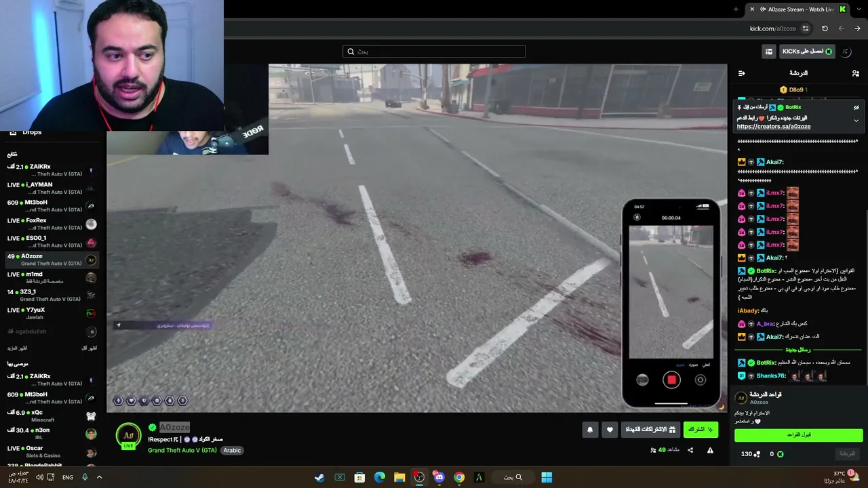Hide the pinned BotRix message
This screenshot has height=488, width=868.
tap(856, 108)
